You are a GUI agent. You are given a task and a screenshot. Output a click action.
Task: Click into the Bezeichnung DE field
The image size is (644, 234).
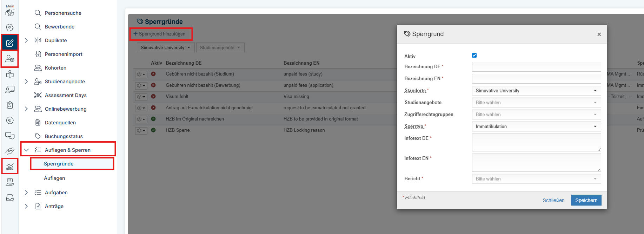(536, 67)
